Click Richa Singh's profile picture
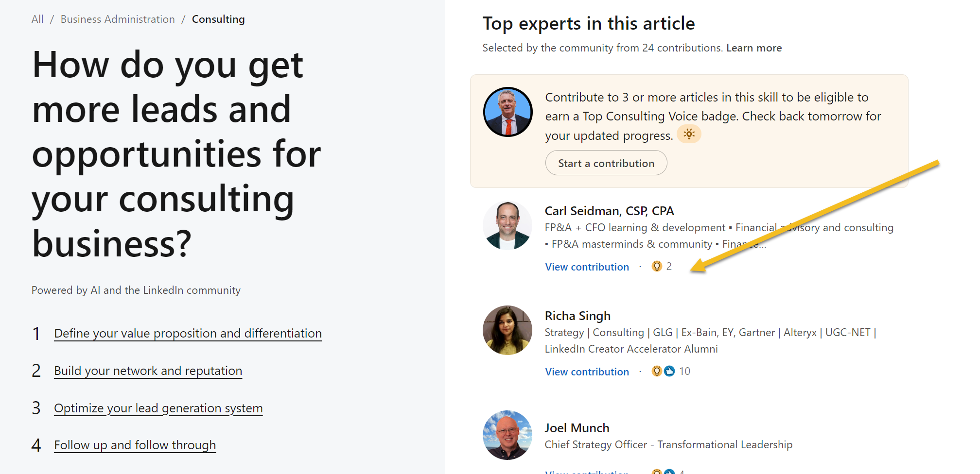This screenshot has height=474, width=980. coord(507,330)
